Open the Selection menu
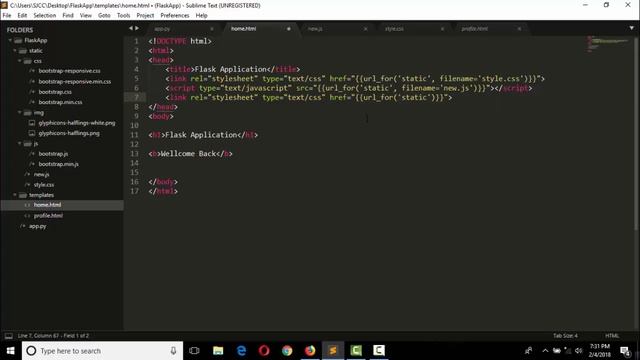This screenshot has height=360, width=640. point(44,16)
